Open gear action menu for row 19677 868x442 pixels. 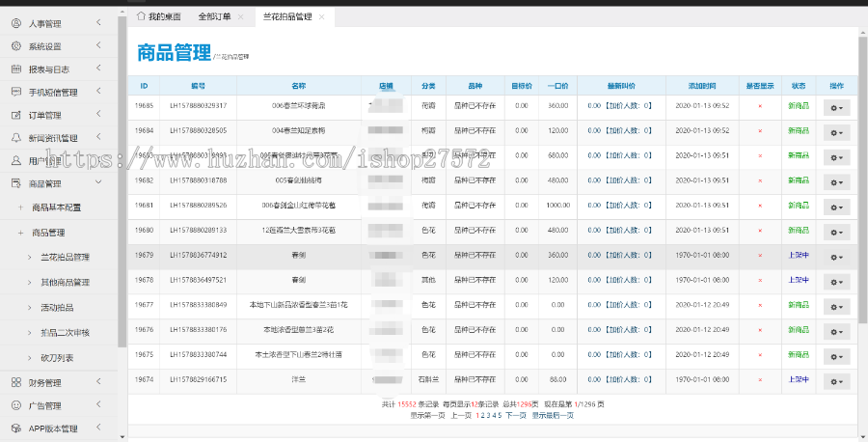(836, 307)
